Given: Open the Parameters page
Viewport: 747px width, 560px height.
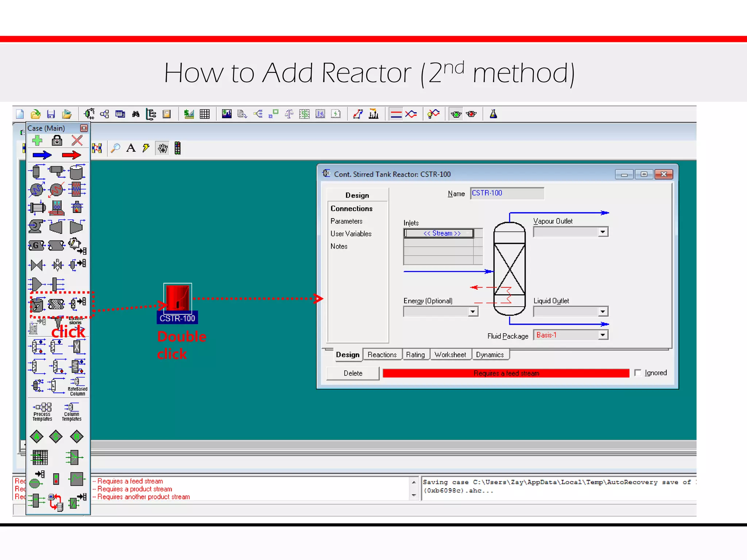Looking at the screenshot, I should (347, 221).
